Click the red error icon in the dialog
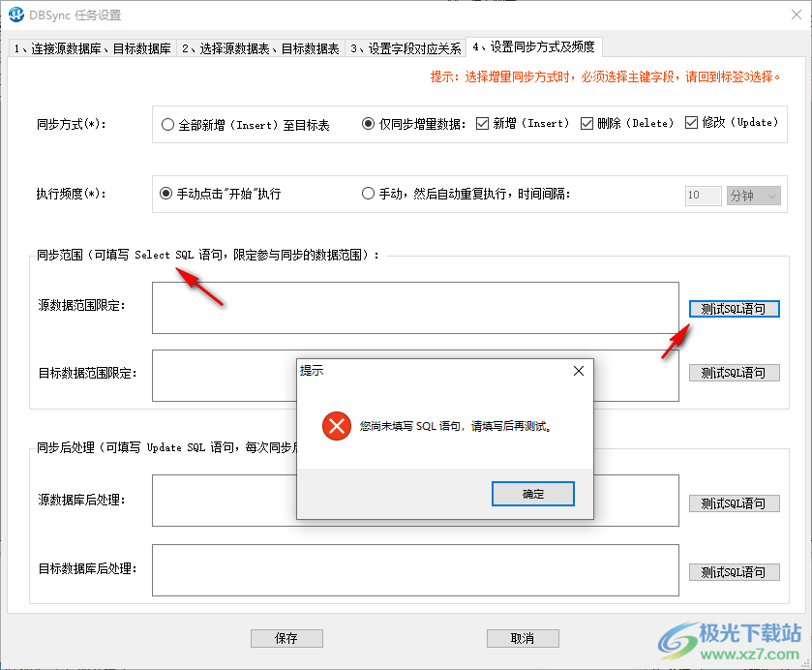 (x=337, y=426)
